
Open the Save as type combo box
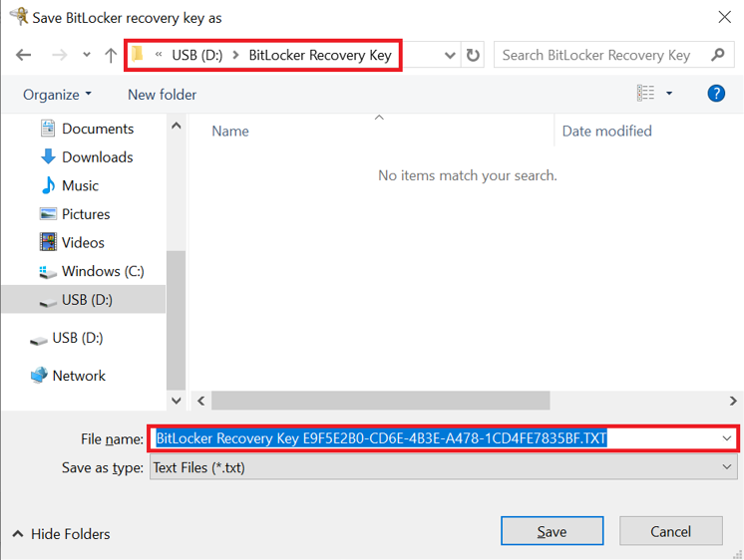pos(443,467)
